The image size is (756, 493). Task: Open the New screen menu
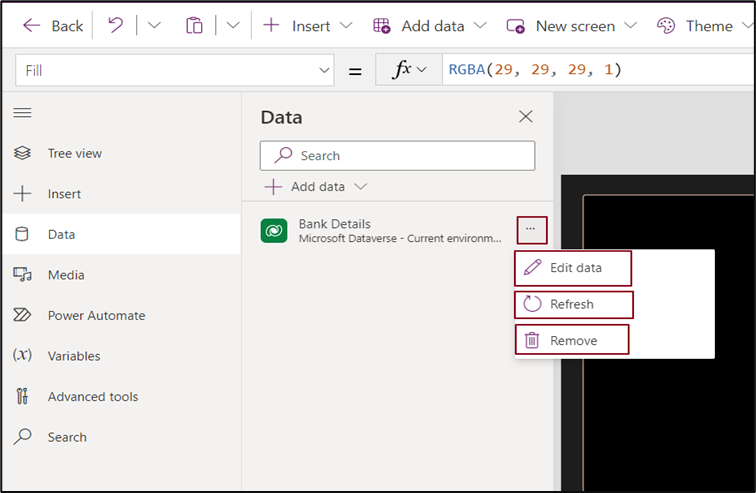pyautogui.click(x=572, y=26)
